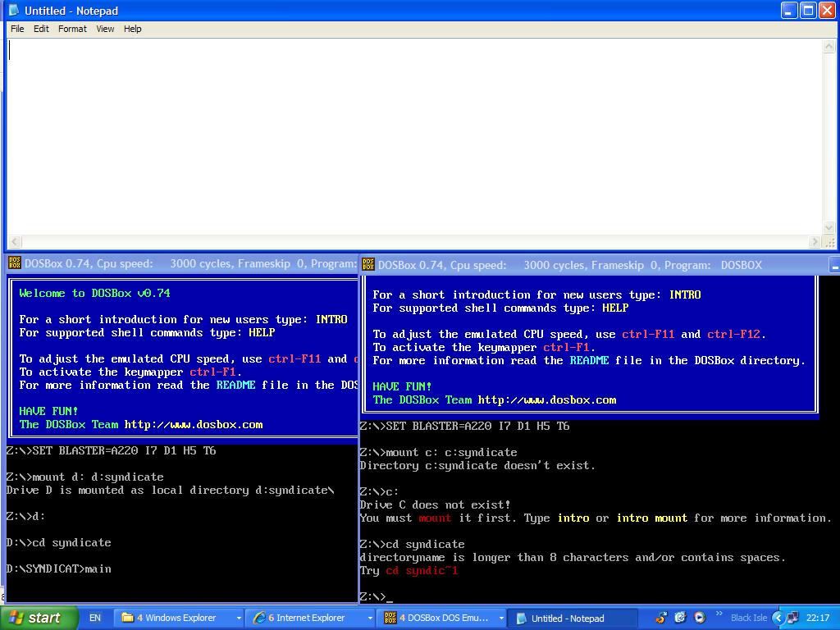The width and height of the screenshot is (840, 630).
Task: Maximize the Notepad window
Action: coord(808,10)
